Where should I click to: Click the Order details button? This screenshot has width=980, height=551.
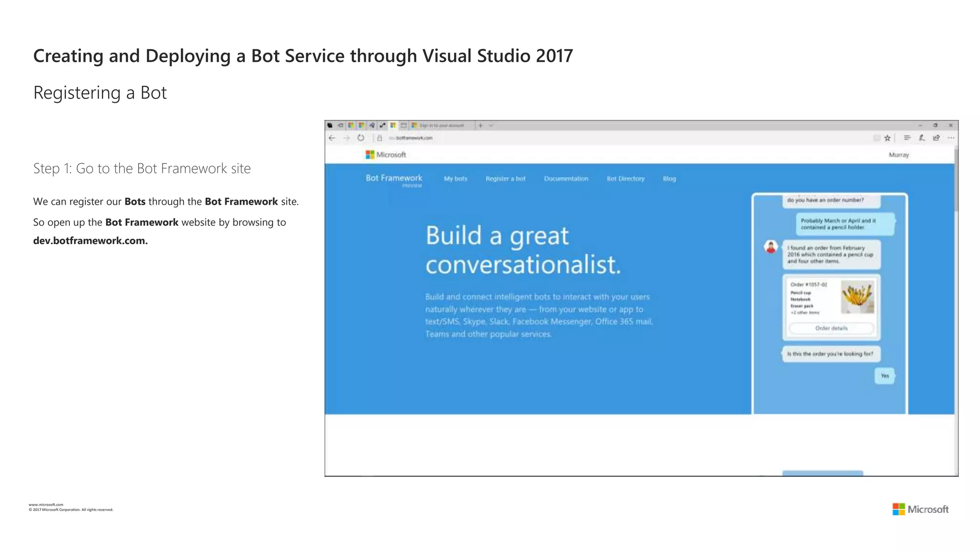(831, 328)
